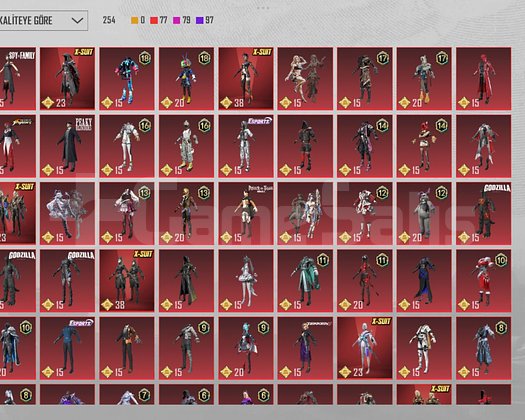Select the white X-Suit valued 23

pos(365,348)
